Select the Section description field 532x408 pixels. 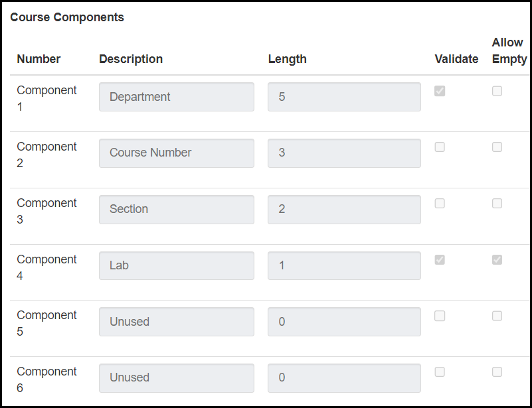pos(177,209)
